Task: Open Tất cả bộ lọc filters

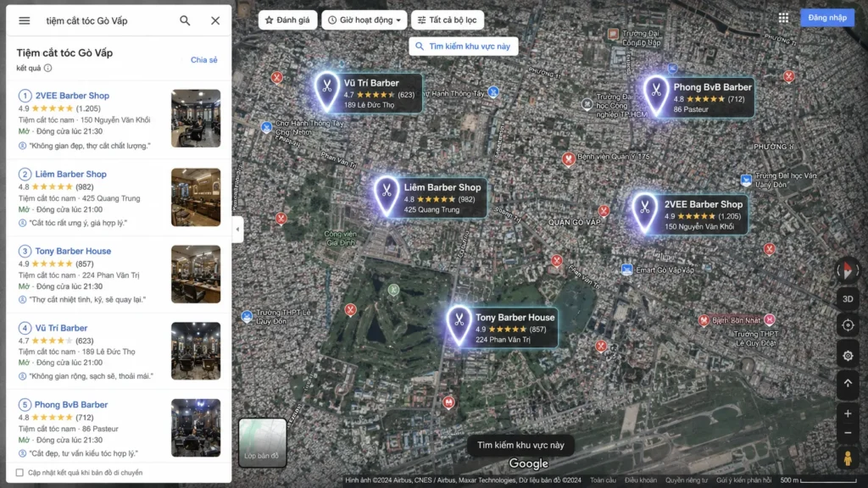Action: pyautogui.click(x=448, y=20)
